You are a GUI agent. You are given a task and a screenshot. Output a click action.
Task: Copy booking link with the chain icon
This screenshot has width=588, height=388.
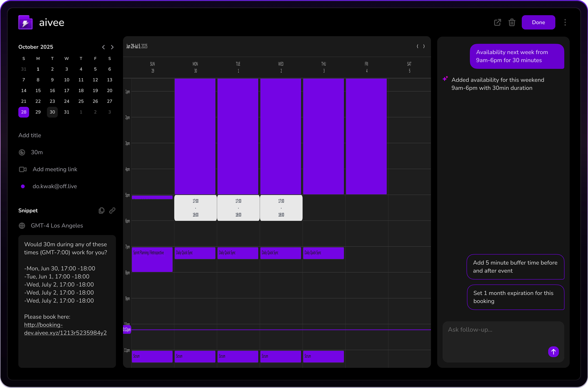click(x=113, y=210)
